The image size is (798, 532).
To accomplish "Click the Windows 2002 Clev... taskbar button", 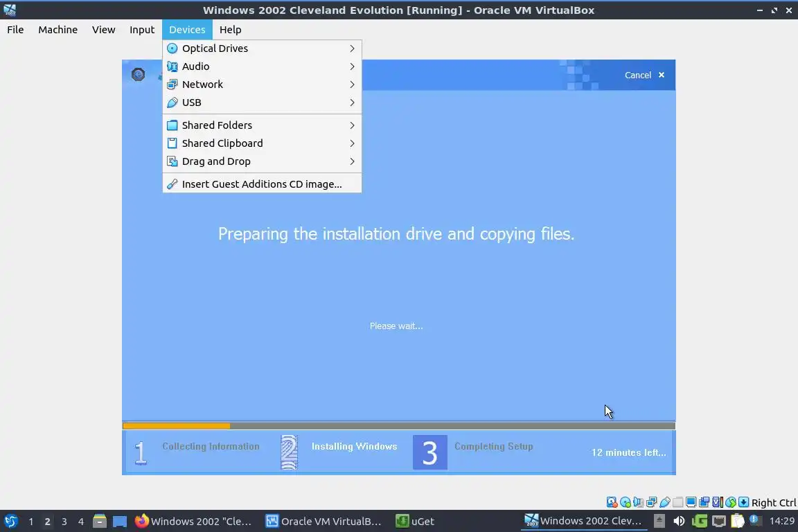I will tap(584, 521).
